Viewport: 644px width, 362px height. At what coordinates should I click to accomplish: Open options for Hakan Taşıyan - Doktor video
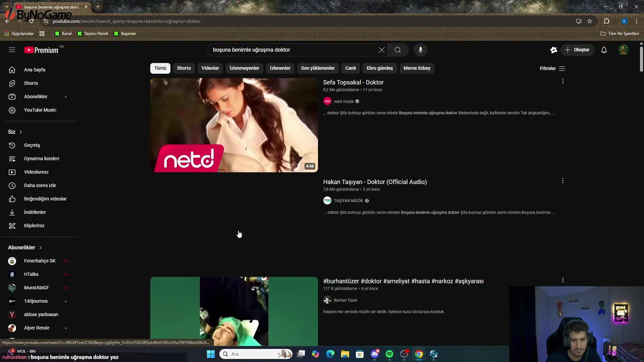tap(562, 181)
